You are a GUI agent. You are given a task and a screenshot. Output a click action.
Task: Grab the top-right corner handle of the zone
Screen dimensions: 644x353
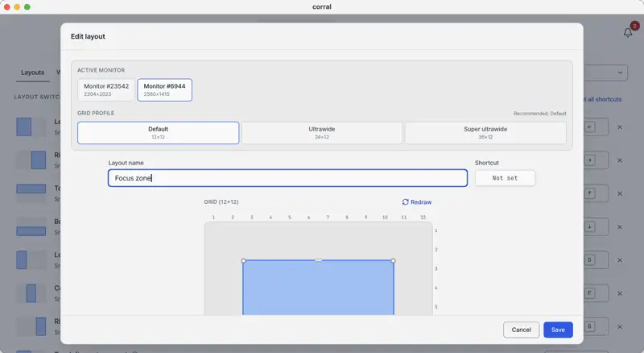(x=393, y=260)
